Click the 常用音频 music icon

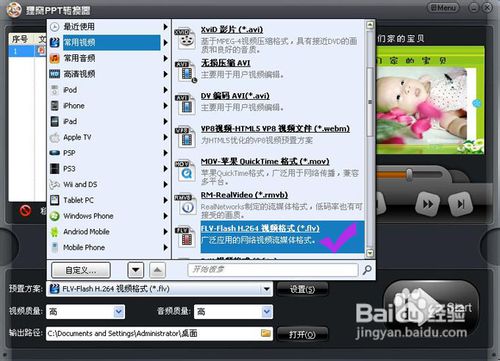click(55, 58)
